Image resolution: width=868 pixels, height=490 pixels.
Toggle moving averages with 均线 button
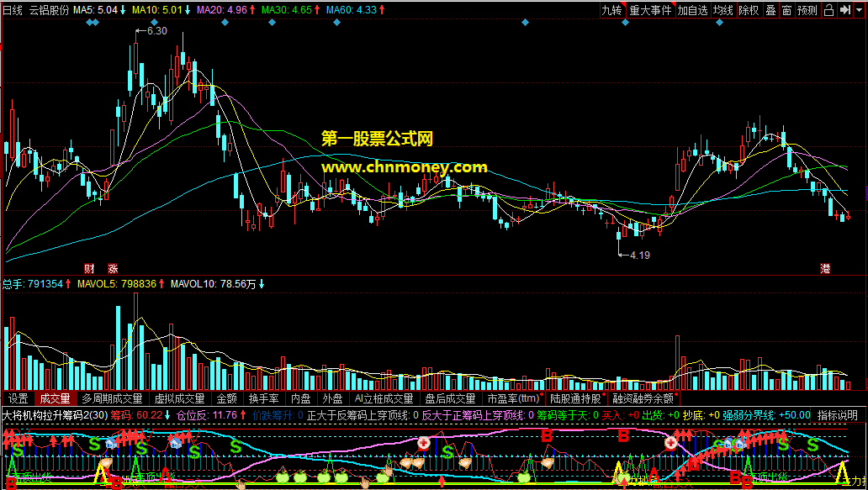pos(723,9)
